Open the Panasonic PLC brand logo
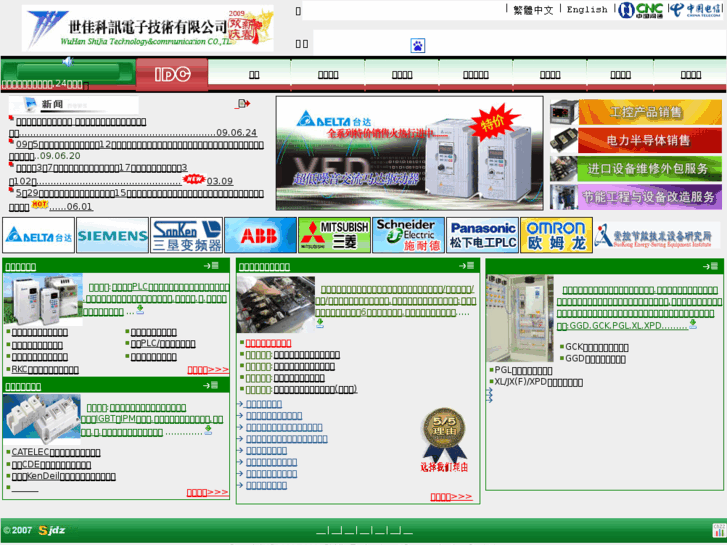727x545 pixels. 482,236
